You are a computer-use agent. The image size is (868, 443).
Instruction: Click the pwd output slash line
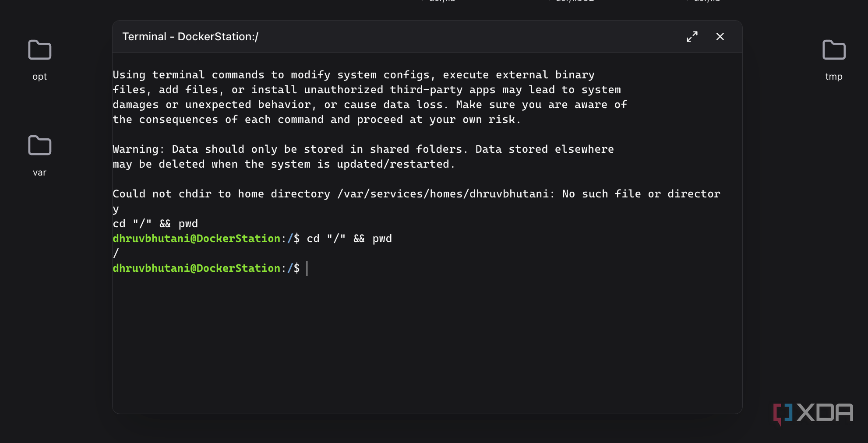click(116, 253)
